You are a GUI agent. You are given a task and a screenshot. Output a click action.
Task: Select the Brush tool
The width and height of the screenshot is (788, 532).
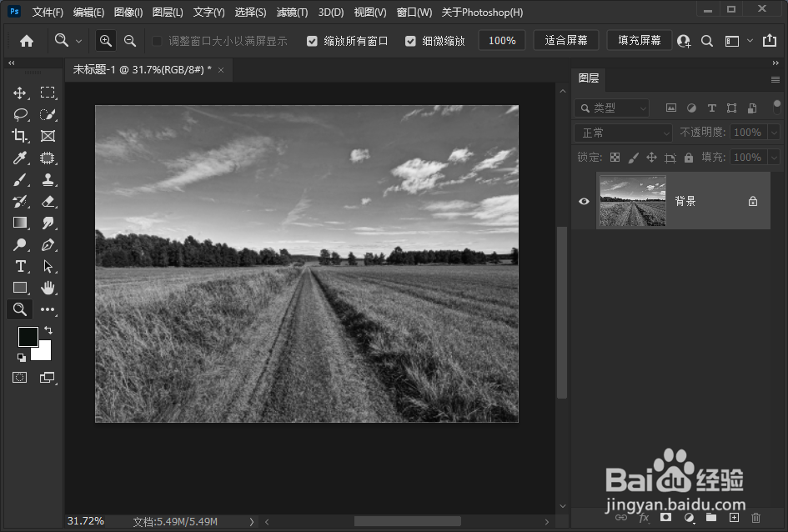click(x=20, y=179)
